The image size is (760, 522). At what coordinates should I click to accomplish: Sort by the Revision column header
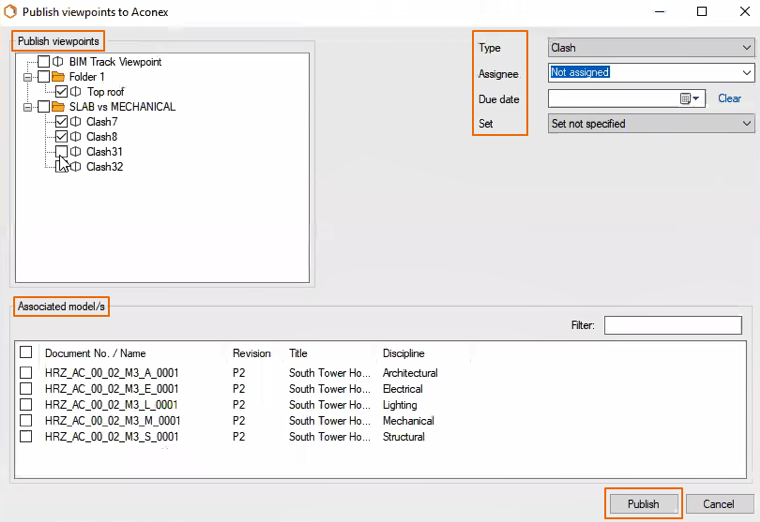click(x=252, y=353)
